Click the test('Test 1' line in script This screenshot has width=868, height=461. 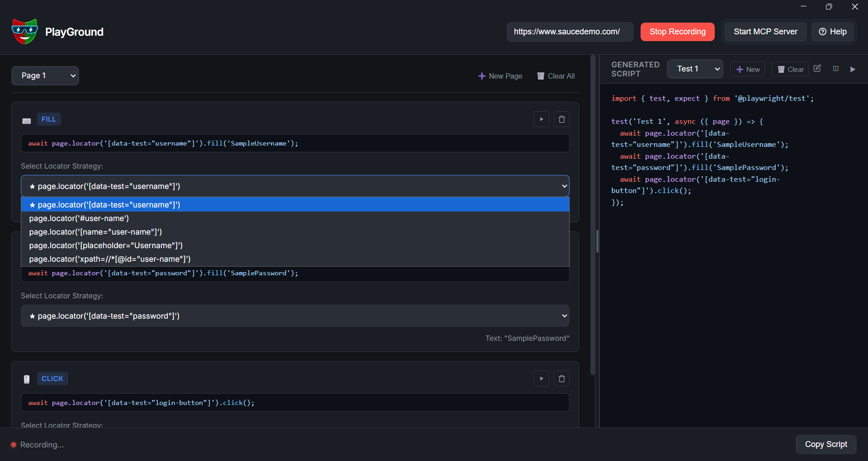point(687,122)
